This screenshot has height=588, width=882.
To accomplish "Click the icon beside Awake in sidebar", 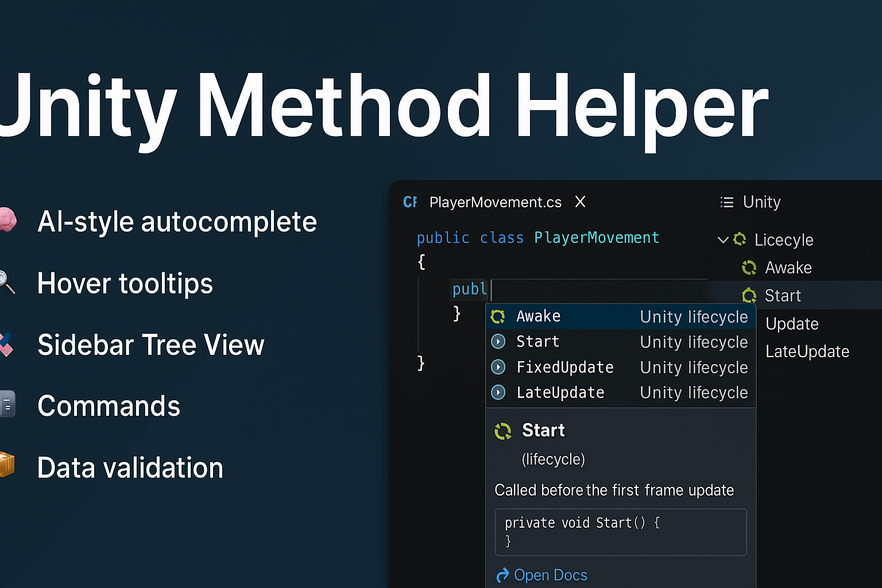I will click(749, 268).
